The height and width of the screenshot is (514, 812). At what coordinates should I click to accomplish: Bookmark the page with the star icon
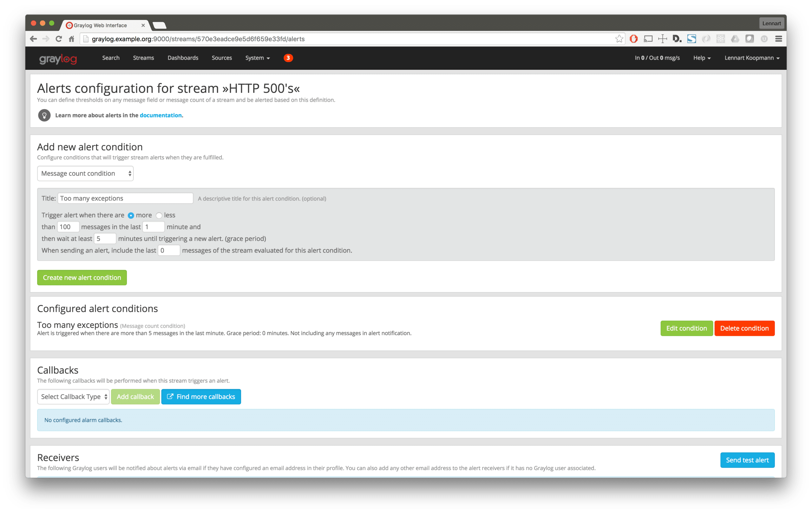point(619,39)
